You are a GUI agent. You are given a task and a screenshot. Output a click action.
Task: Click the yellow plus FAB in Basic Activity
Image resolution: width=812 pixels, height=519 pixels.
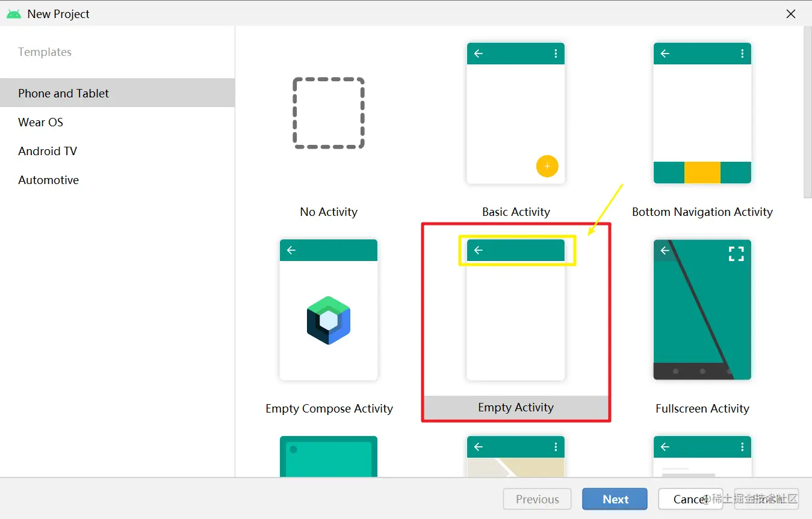click(x=547, y=166)
